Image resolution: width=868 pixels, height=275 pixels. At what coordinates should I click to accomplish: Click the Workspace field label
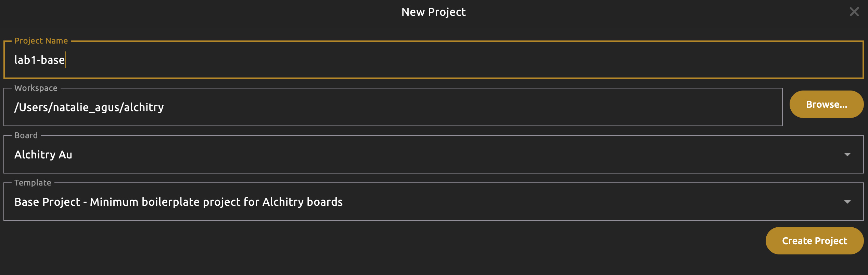click(x=36, y=88)
